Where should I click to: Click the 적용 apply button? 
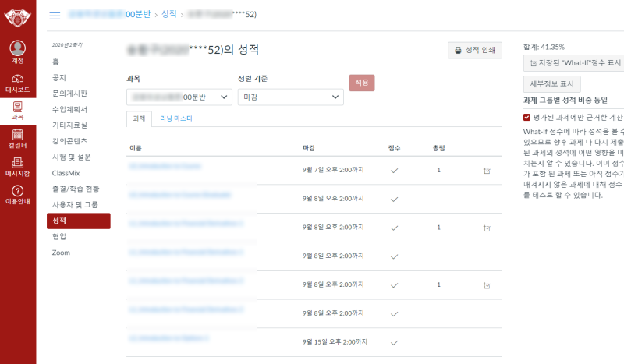[362, 83]
